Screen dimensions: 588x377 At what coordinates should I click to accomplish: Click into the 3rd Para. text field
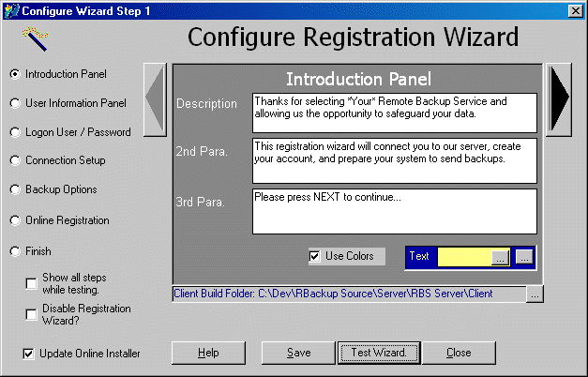click(x=394, y=211)
